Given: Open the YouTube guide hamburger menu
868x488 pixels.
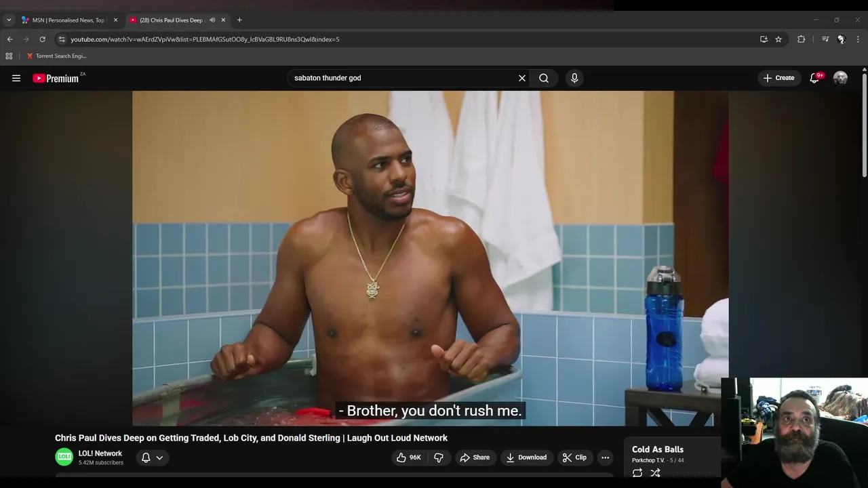Looking at the screenshot, I should pos(16,78).
